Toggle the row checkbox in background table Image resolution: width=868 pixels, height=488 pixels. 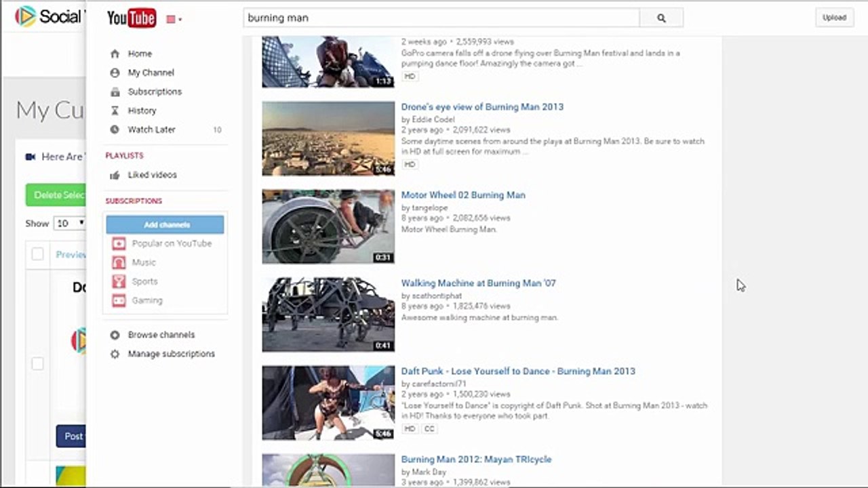point(37,364)
